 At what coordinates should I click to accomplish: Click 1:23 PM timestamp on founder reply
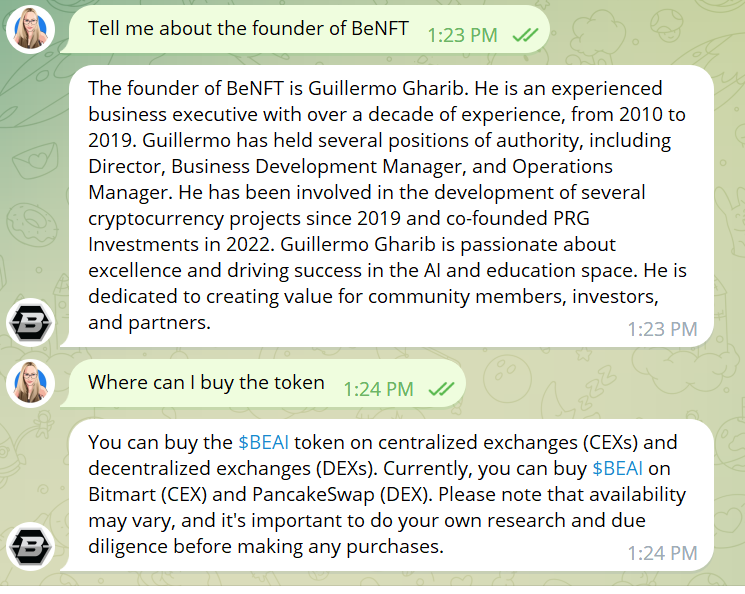coord(662,329)
